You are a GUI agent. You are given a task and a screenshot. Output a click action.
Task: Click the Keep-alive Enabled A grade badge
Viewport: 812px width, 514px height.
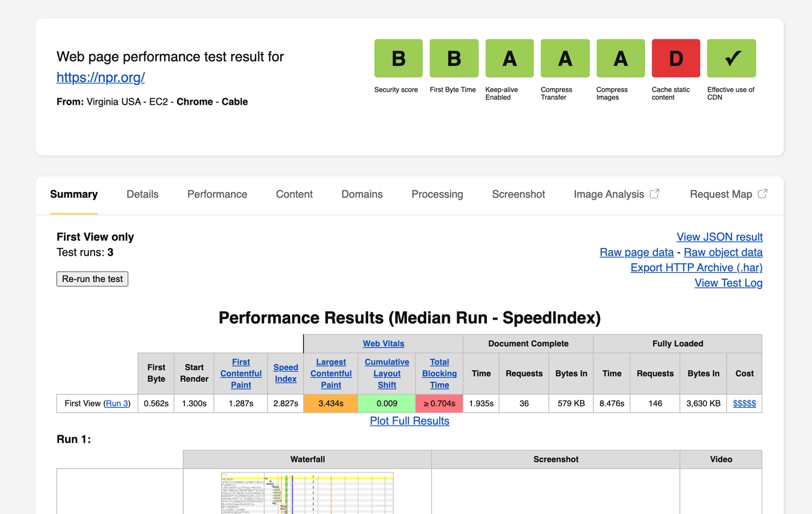coord(509,58)
